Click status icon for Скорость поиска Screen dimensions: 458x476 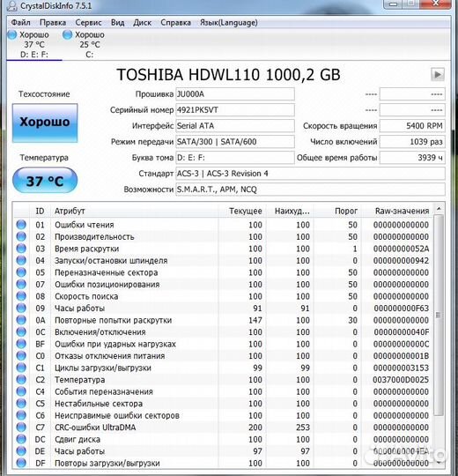tap(21, 296)
